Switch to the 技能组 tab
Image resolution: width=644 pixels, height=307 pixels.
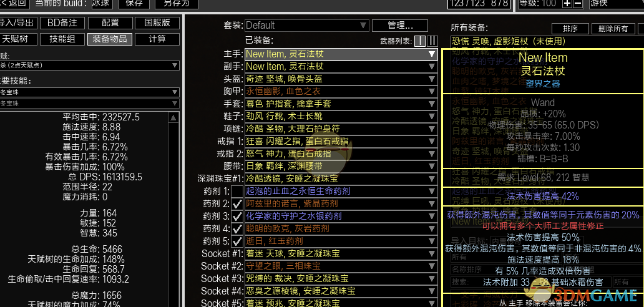pos(62,39)
